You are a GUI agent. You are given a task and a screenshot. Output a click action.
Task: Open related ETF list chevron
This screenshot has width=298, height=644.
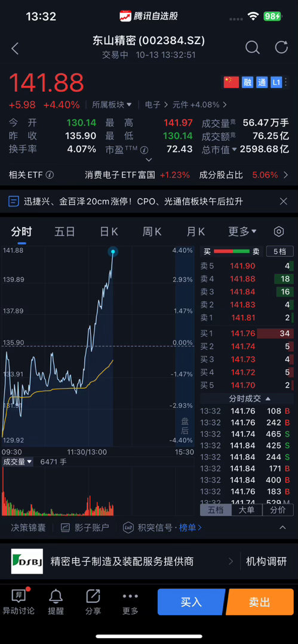pos(286,175)
